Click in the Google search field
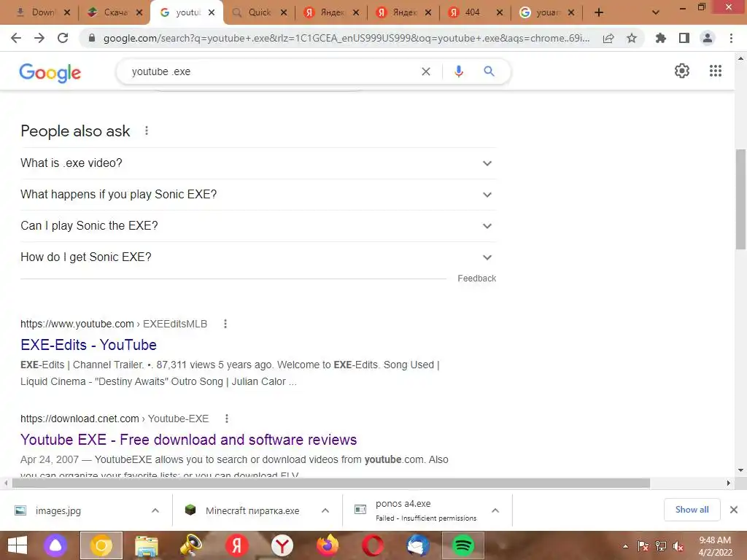Screen dimensions: 747x560 pyautogui.click(x=271, y=71)
